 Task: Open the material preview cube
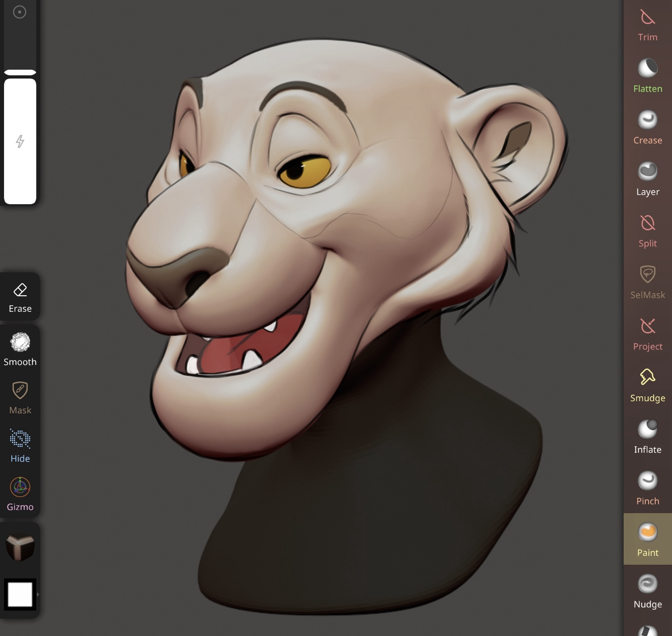20,547
